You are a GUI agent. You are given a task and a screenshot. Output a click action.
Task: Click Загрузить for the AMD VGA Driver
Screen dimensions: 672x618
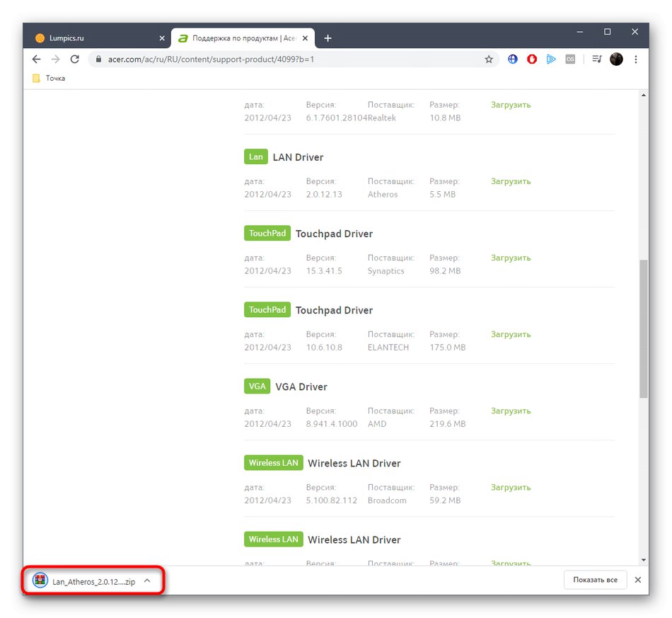(x=511, y=411)
